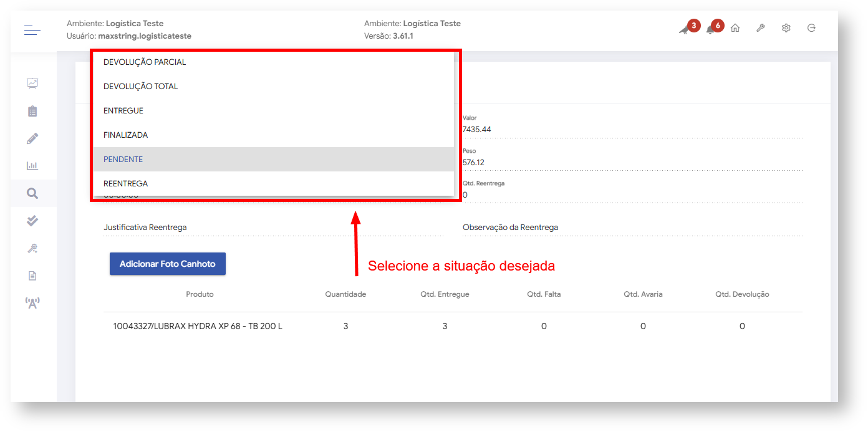Image resolution: width=868 pixels, height=432 pixels.
Task: Open the double checkmark sidebar icon
Action: coord(32,221)
